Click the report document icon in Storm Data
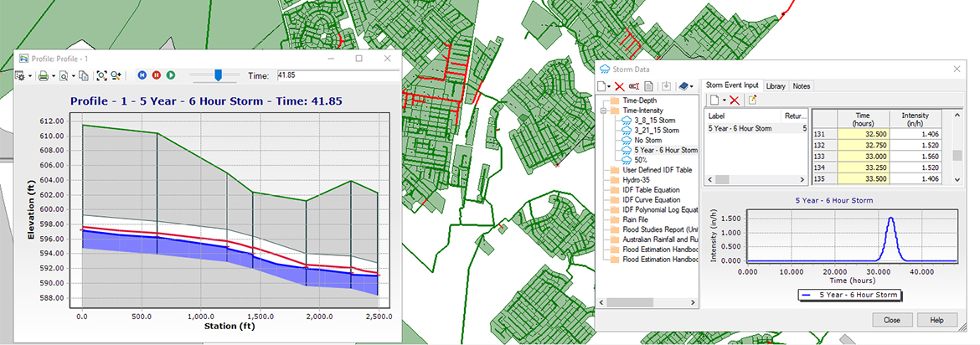Screen dimensions: 980x345 coord(649,86)
